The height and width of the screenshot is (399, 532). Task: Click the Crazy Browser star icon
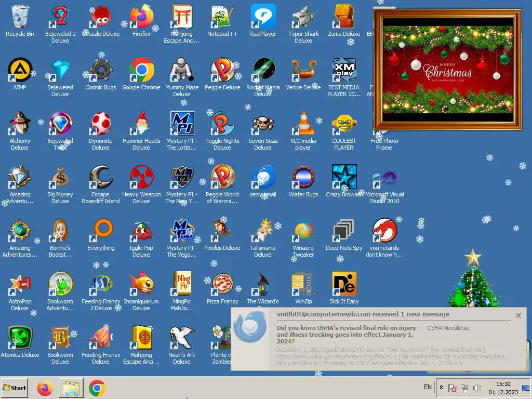[344, 177]
